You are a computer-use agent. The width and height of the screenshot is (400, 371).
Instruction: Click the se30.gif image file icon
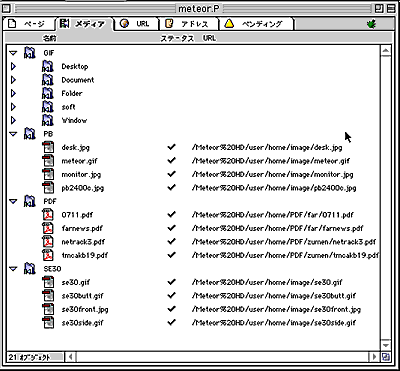[x=48, y=282]
